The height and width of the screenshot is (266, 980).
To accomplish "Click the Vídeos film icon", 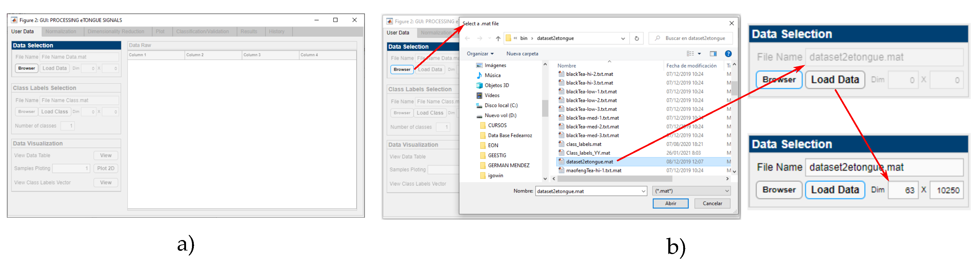I will [x=479, y=95].
